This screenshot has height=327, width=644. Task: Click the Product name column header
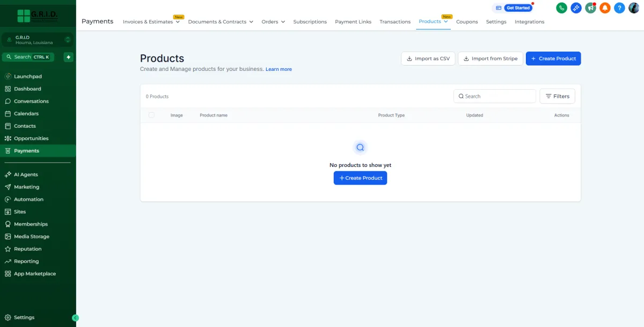coord(214,115)
